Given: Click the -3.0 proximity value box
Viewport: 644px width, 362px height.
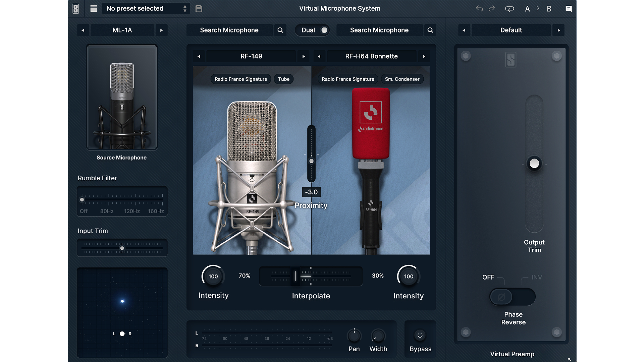Looking at the screenshot, I should [311, 192].
